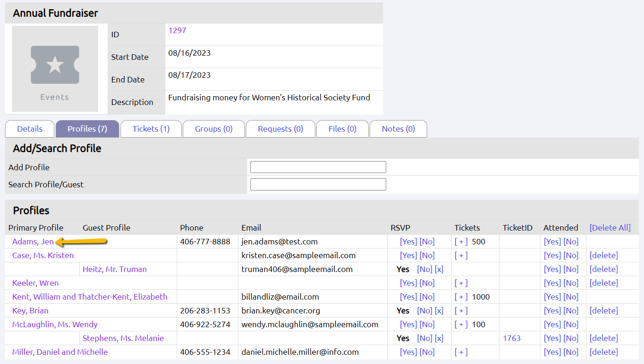Open ticket ID 1763 link
The height and width of the screenshot is (364, 644).
tap(511, 338)
